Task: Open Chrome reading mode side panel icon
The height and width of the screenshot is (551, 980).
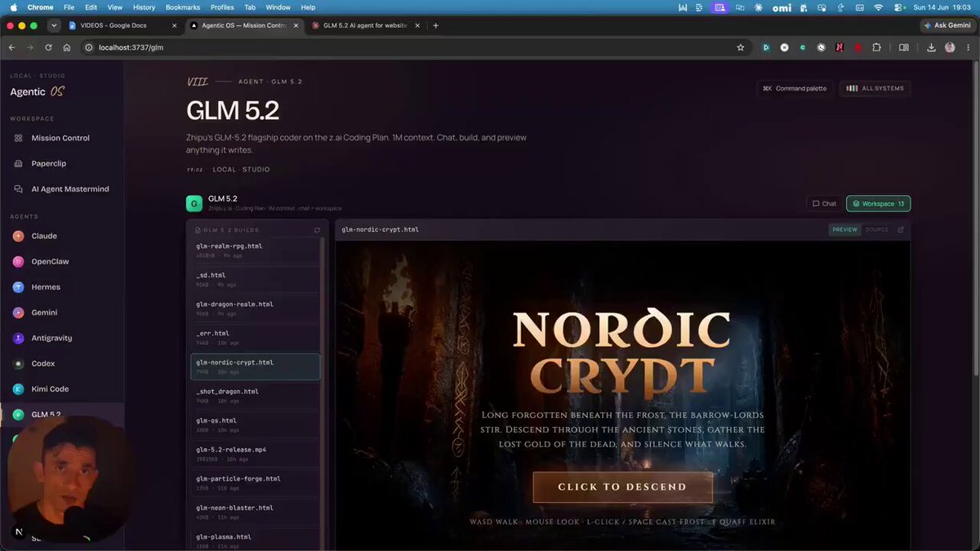Action: [x=903, y=47]
